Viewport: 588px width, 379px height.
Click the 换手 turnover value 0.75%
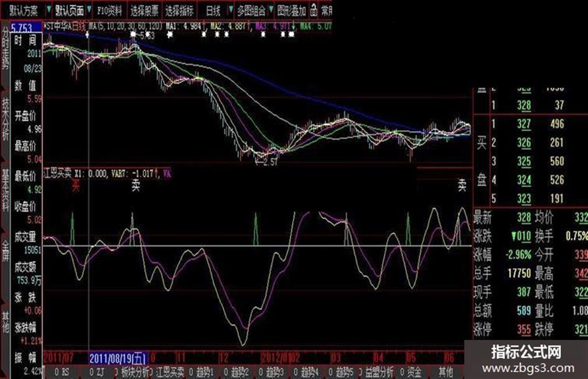[576, 236]
